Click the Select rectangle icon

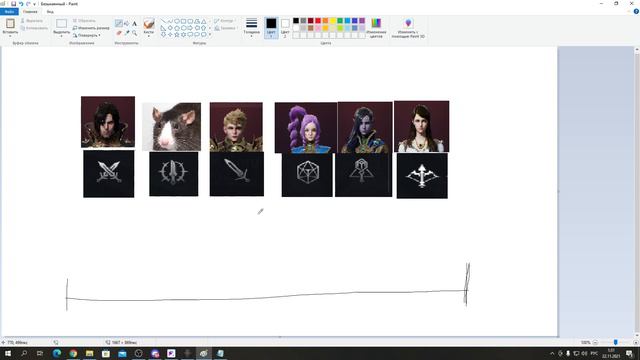coord(62,23)
